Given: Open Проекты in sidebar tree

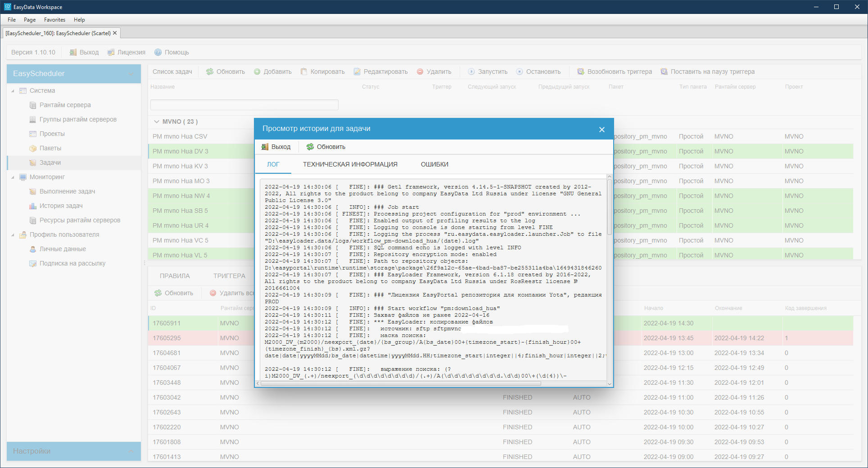Looking at the screenshot, I should click(x=52, y=134).
